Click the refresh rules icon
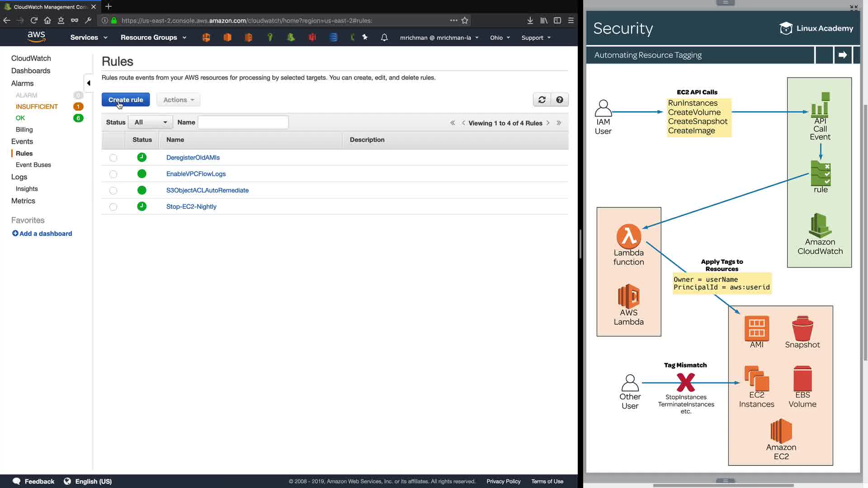The image size is (868, 488). click(x=542, y=100)
